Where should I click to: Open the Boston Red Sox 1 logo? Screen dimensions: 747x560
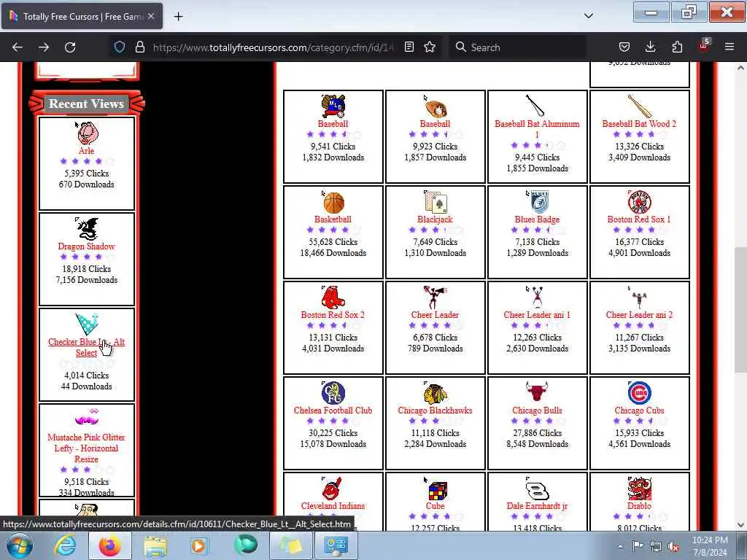coord(639,202)
